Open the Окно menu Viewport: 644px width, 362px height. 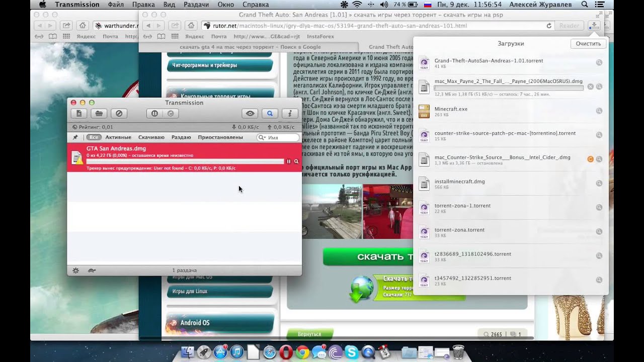coord(226,5)
